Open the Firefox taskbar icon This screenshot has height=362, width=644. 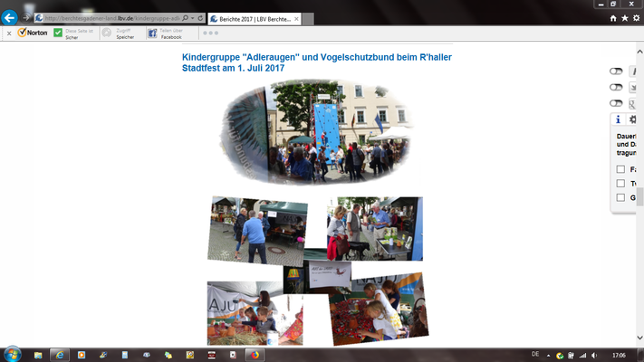click(255, 355)
